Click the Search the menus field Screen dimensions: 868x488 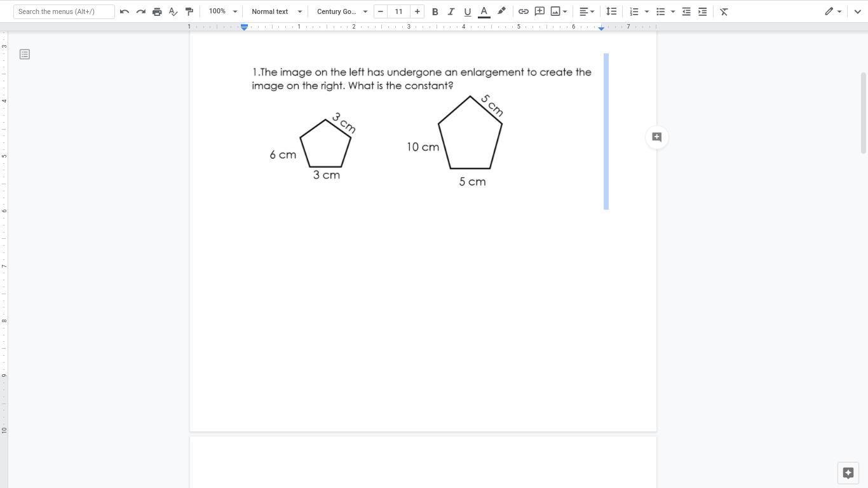[64, 11]
